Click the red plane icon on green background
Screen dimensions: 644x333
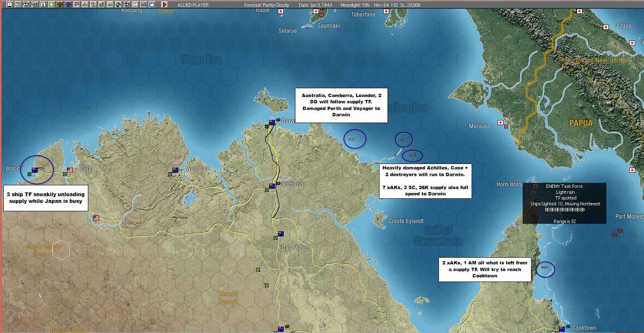pyautogui.click(x=59, y=5)
